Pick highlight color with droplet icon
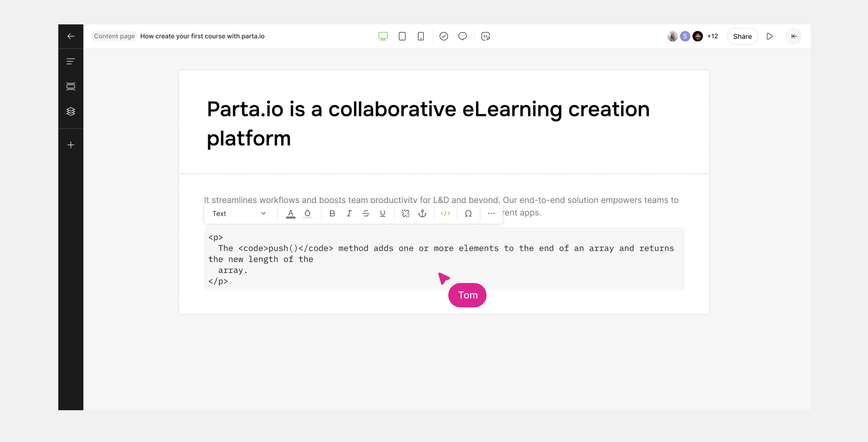868x442 pixels. (307, 213)
